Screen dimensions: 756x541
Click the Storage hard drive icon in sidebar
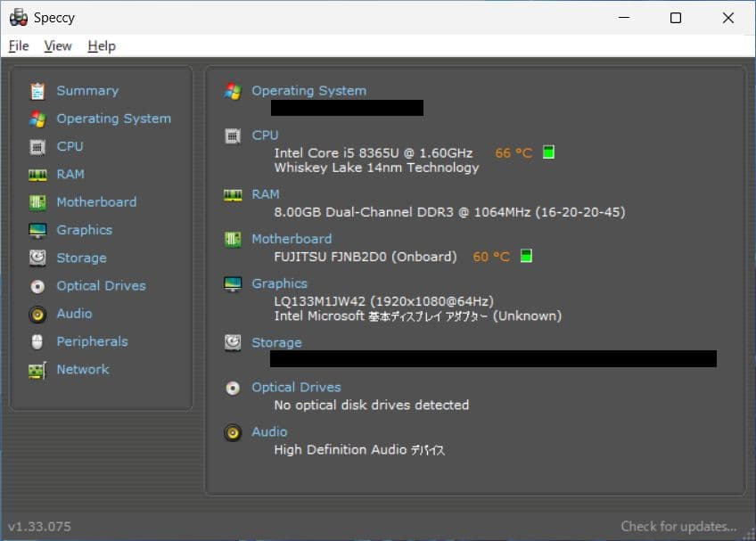(37, 258)
